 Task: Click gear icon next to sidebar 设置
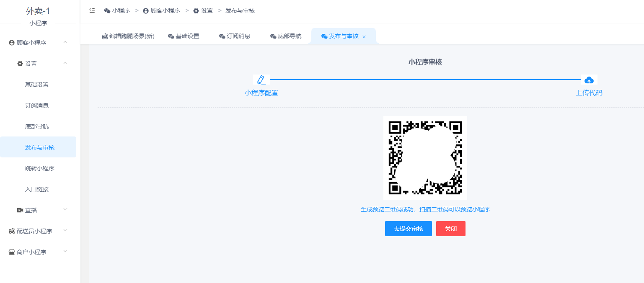coord(20,64)
